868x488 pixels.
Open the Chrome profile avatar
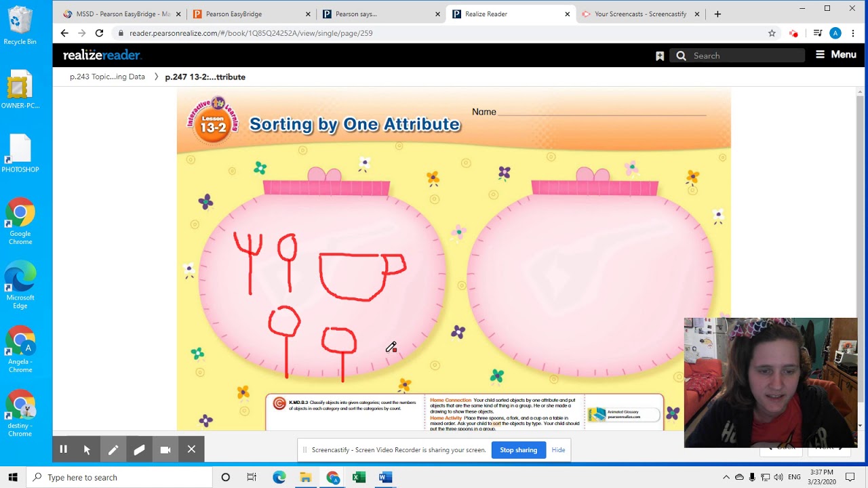(835, 33)
